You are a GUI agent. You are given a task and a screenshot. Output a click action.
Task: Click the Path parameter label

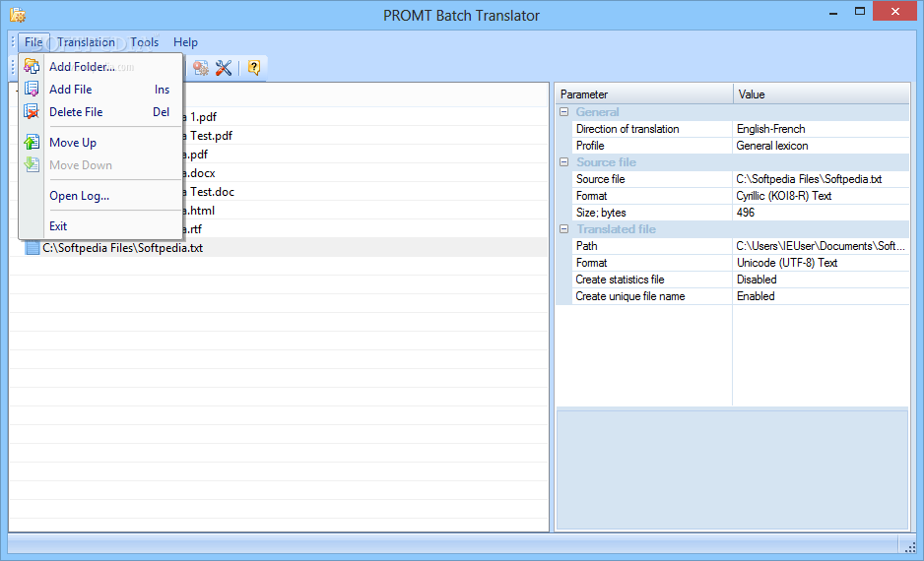click(x=586, y=246)
